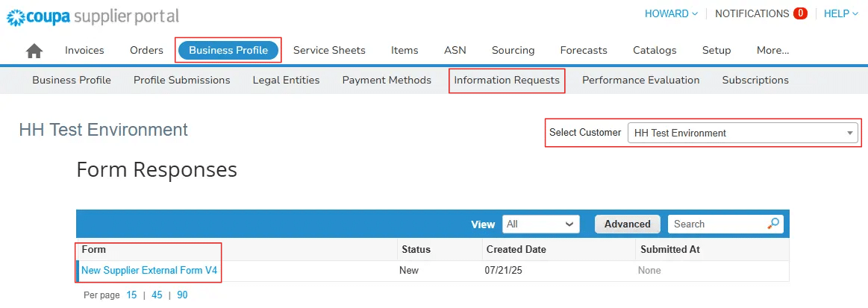This screenshot has width=868, height=308.
Task: Expand the HOWARD user menu
Action: click(671, 13)
